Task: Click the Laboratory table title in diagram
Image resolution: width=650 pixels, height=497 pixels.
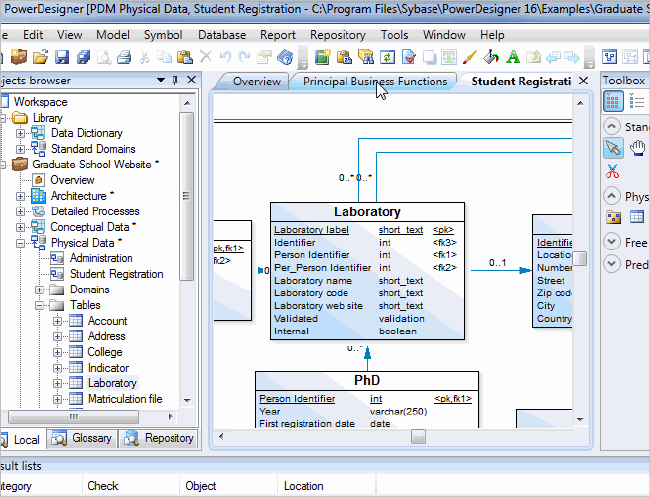Action: click(367, 212)
